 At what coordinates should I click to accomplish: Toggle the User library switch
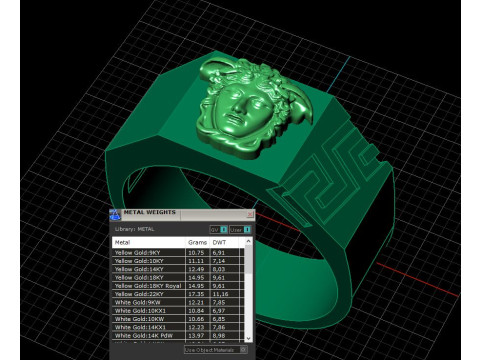tap(240, 230)
